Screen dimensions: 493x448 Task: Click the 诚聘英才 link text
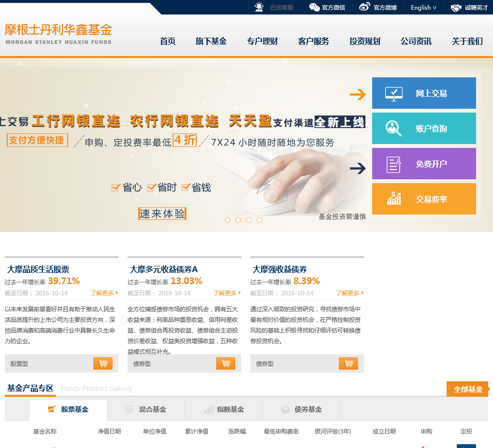click(x=477, y=8)
